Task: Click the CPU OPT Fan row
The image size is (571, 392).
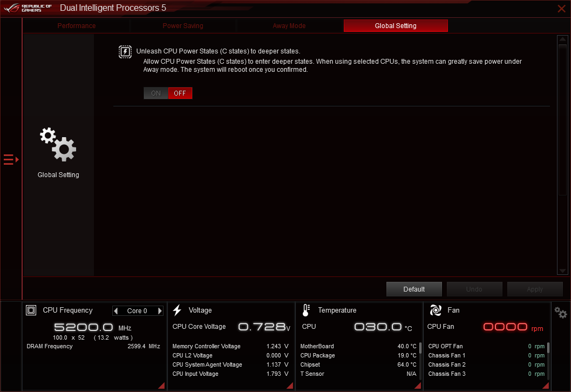Action: (x=486, y=347)
